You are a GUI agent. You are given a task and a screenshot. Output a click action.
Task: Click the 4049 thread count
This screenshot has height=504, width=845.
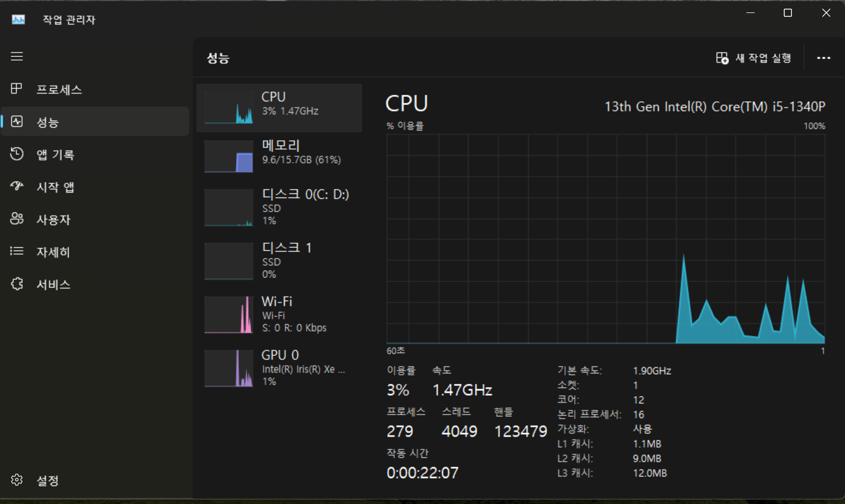click(459, 431)
